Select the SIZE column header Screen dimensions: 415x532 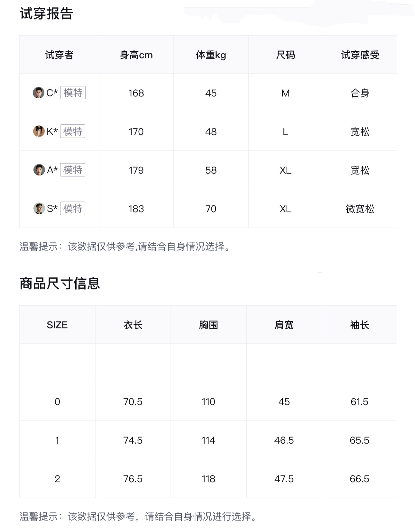(57, 325)
